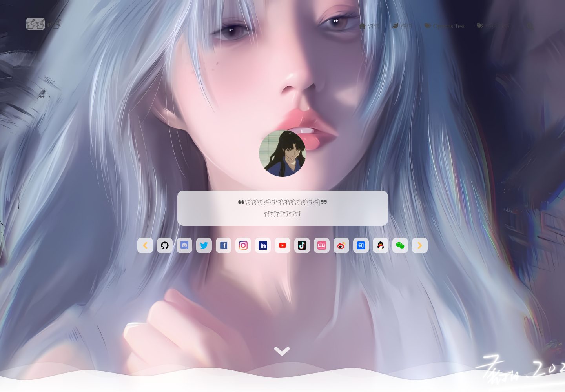The height and width of the screenshot is (392, 565).
Task: Open the YouTube social icon
Action: 282,245
